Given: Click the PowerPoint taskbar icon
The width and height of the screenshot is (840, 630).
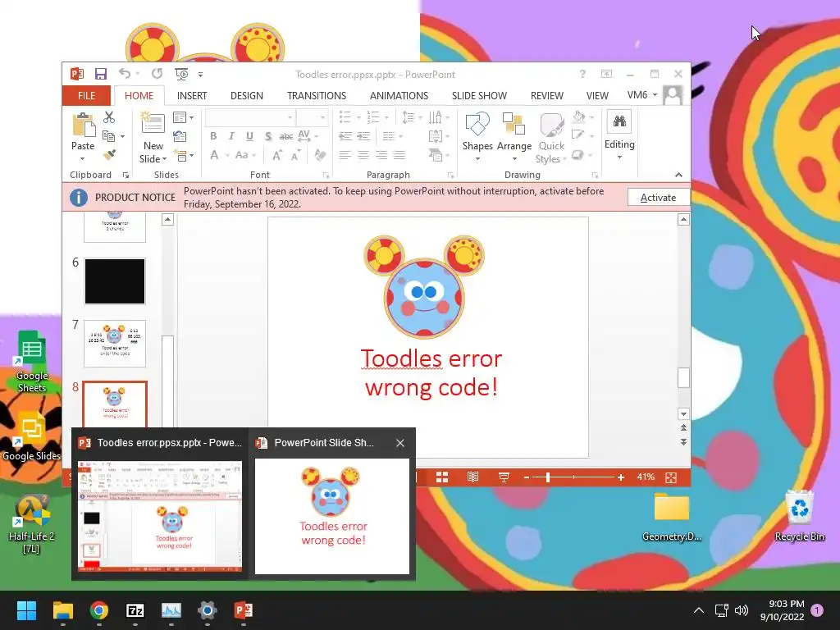Looking at the screenshot, I should tap(243, 610).
